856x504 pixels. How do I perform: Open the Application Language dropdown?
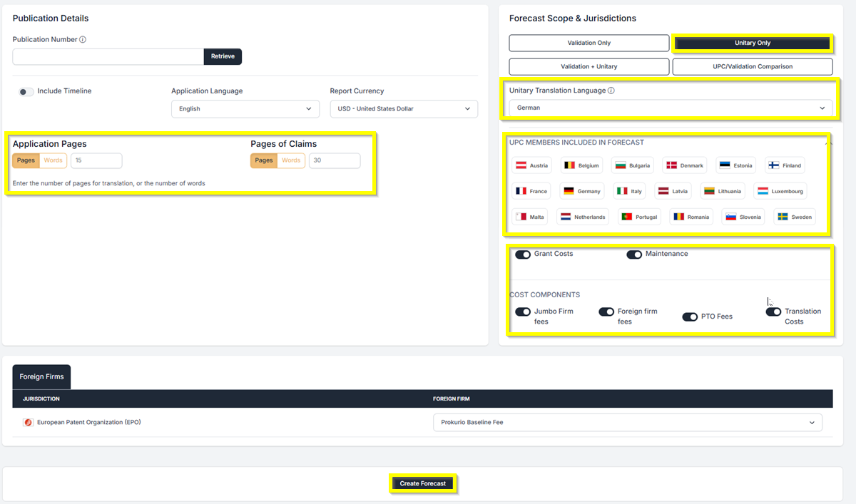click(x=245, y=109)
